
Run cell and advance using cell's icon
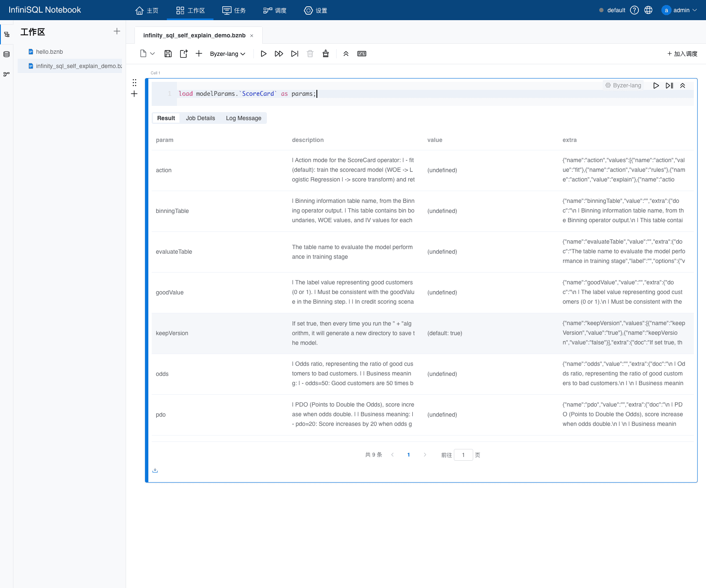click(x=669, y=86)
